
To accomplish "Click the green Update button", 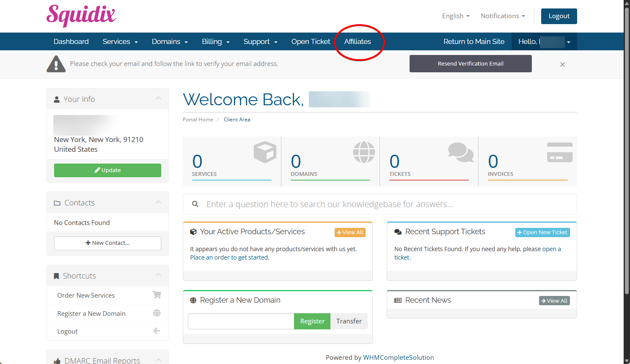I will click(107, 170).
